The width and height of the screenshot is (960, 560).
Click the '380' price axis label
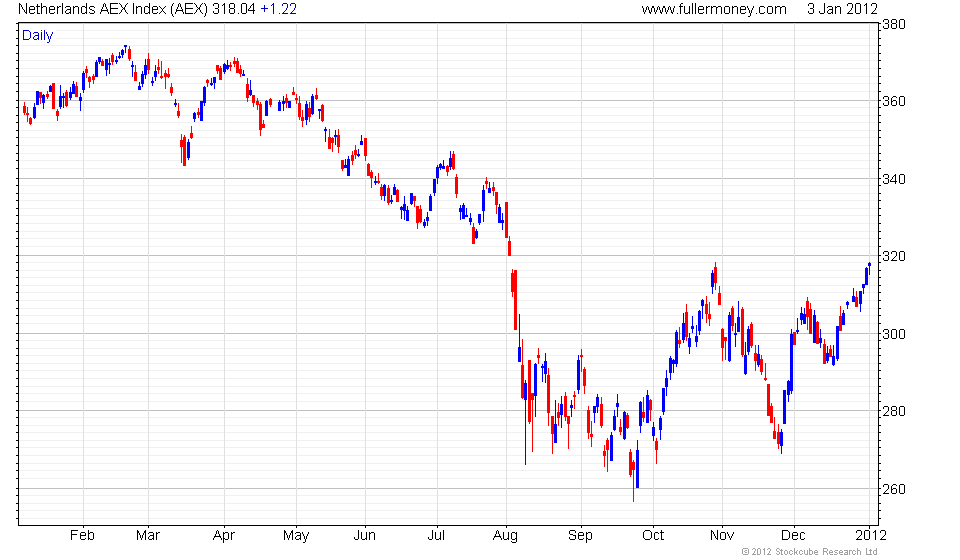[x=893, y=24]
